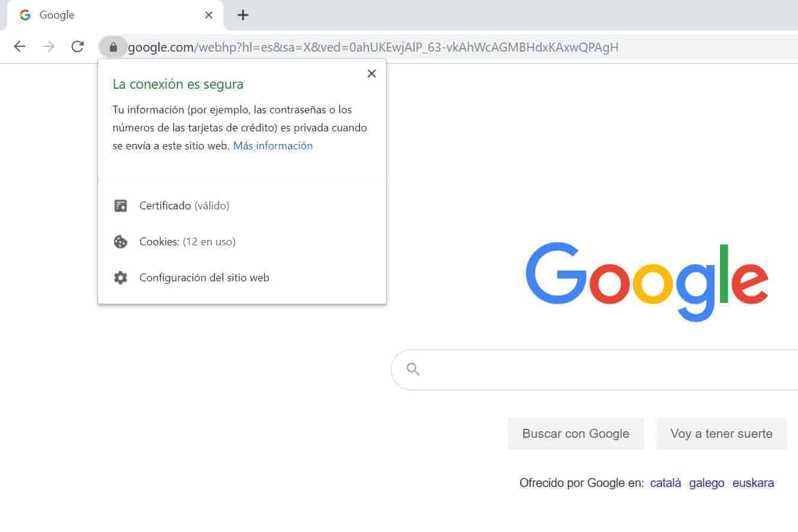Click the URL text in the address bar
798x532 pixels.
coord(373,47)
